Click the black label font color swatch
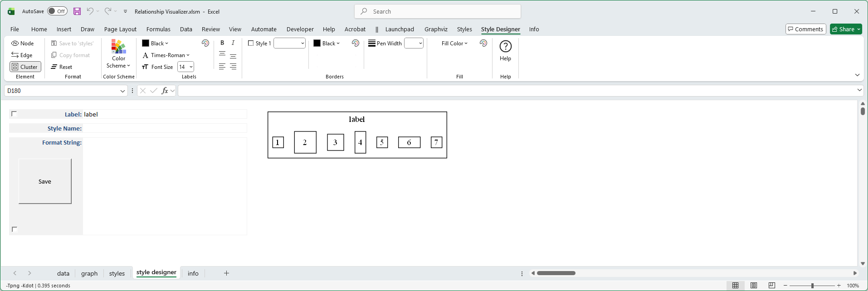 [x=146, y=44]
